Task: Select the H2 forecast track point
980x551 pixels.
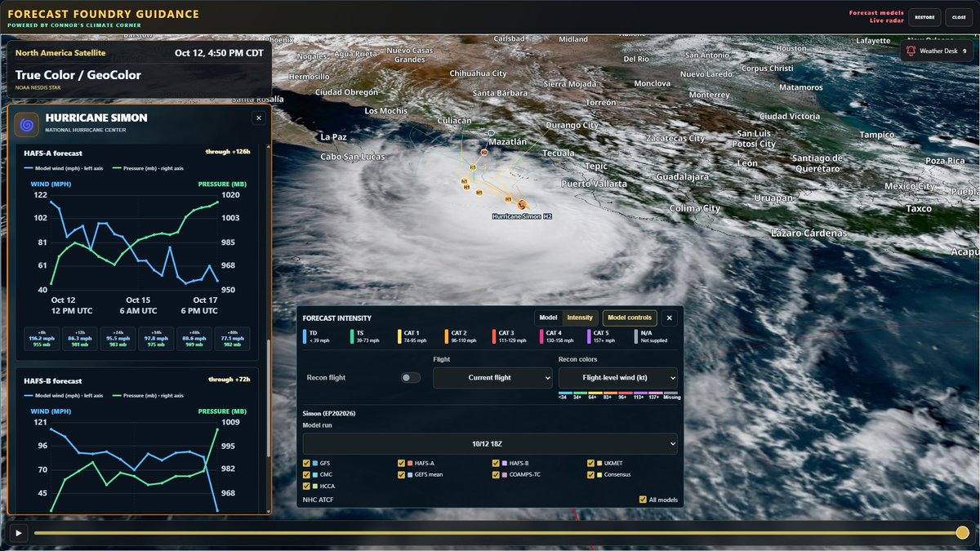Action: point(483,153)
